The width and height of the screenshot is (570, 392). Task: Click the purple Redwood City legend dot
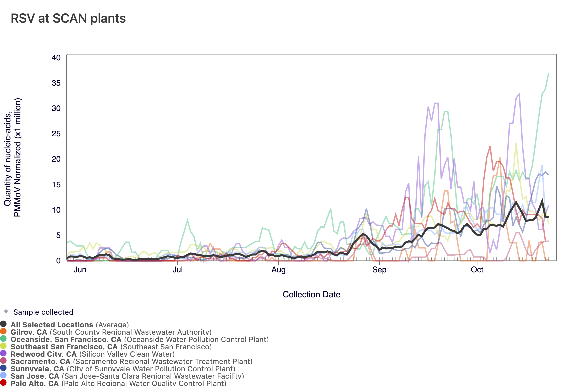(3, 353)
